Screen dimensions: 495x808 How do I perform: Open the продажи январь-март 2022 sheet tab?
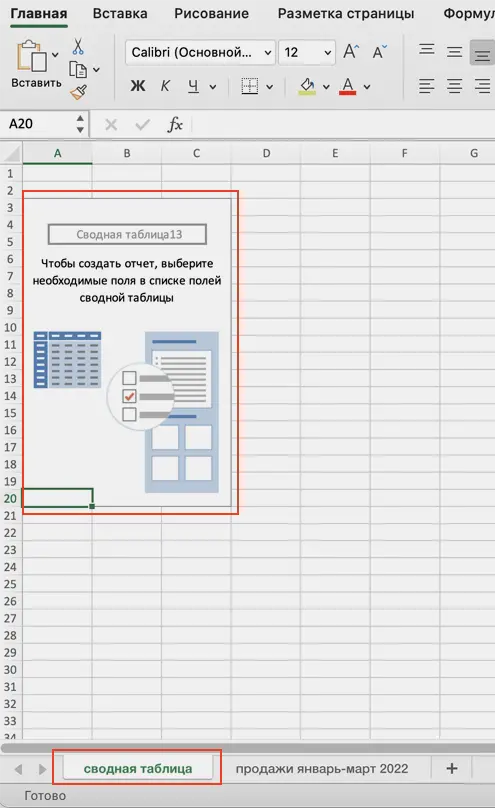point(322,769)
